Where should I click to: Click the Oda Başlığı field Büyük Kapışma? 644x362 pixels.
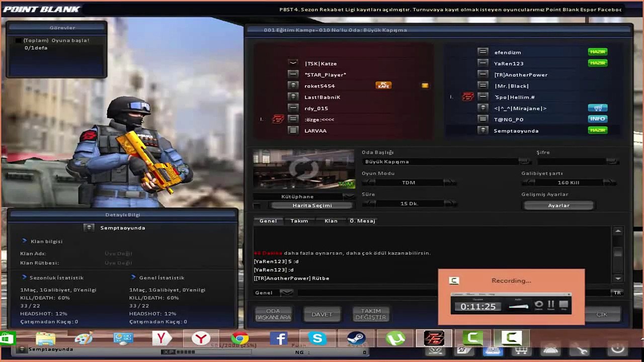[440, 161]
